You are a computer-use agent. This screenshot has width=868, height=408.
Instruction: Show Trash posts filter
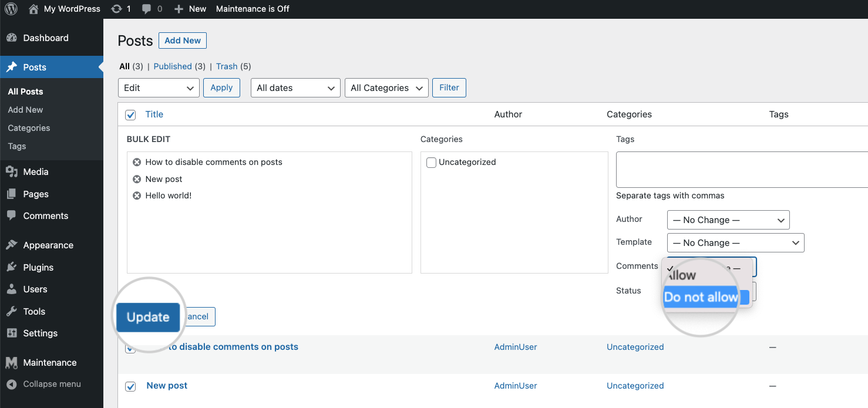click(227, 66)
